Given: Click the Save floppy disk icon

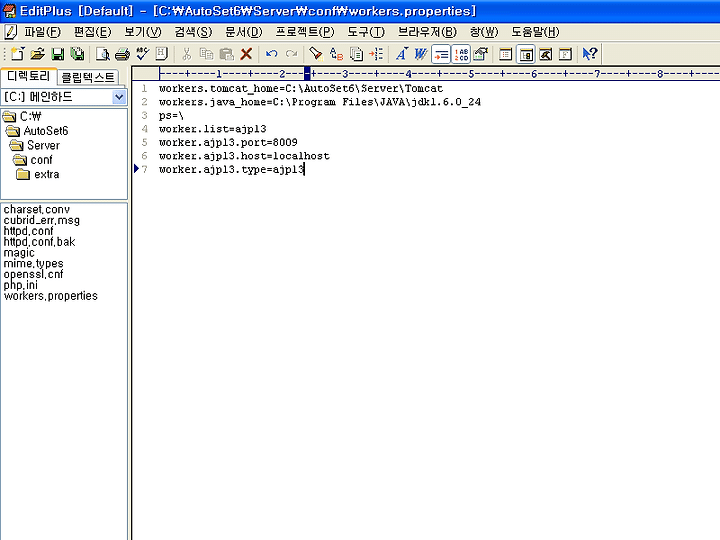Looking at the screenshot, I should point(58,54).
